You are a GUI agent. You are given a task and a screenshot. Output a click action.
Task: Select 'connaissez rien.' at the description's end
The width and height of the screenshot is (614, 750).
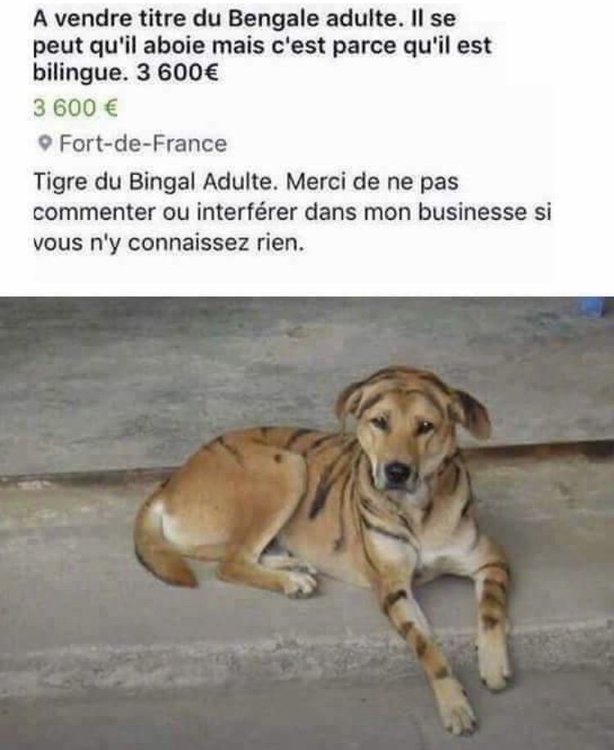pos(216,243)
